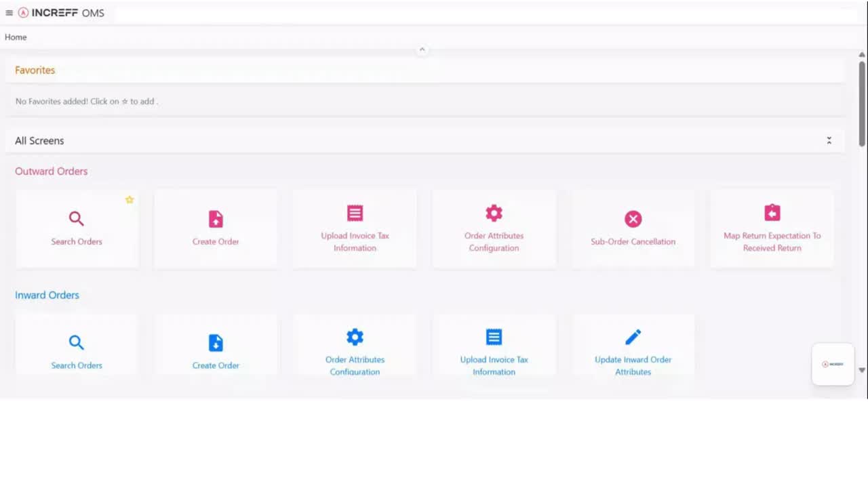This screenshot has height=488, width=868.
Task: Click Outward 'Create Order' label
Action: tap(216, 242)
